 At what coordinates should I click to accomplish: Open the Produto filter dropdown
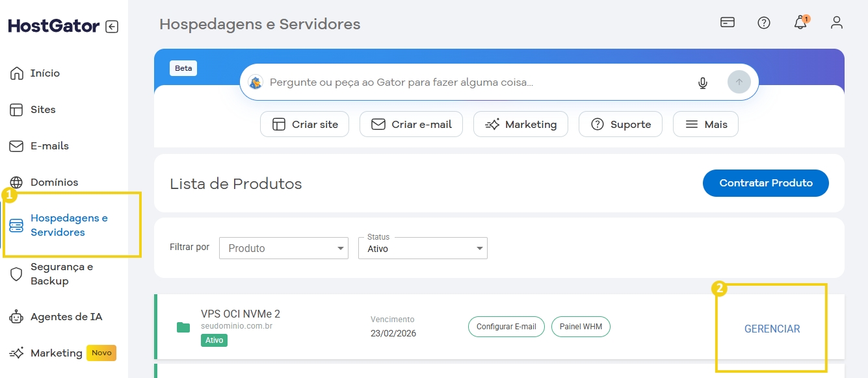(283, 248)
